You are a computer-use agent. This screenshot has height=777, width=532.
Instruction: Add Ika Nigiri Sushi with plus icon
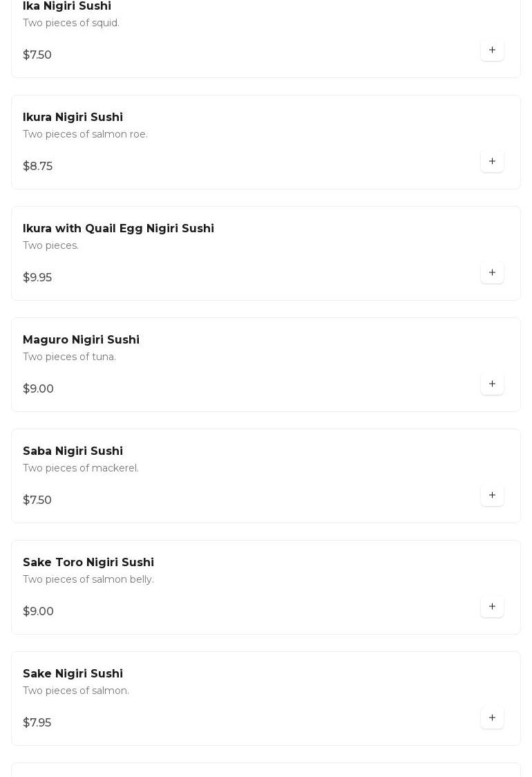(492, 50)
